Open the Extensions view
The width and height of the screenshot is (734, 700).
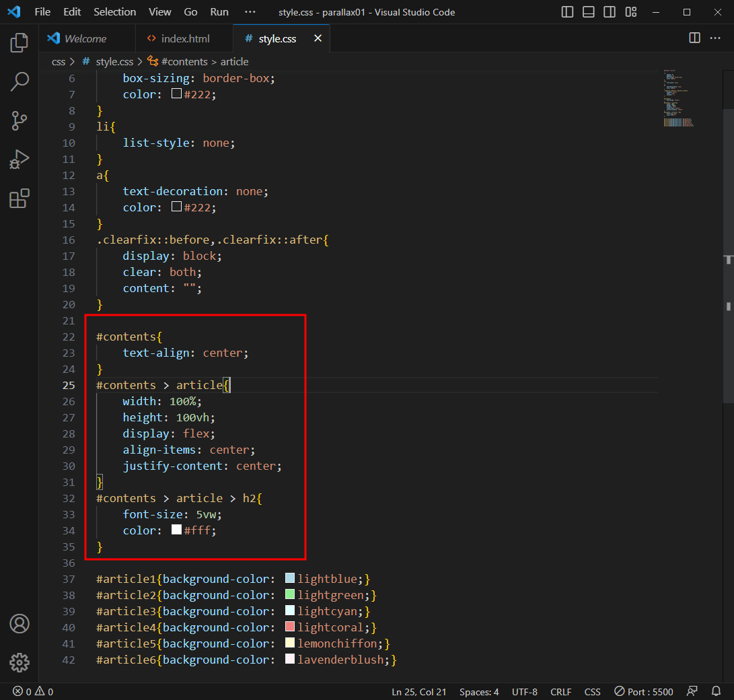point(20,199)
